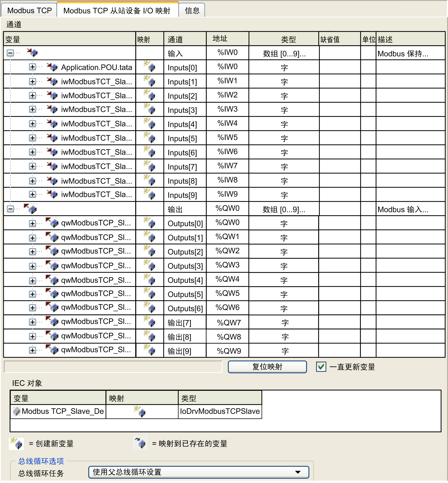The width and height of the screenshot is (448, 483).
Task: Switch to the Modbus TCP tab
Action: coord(29,10)
